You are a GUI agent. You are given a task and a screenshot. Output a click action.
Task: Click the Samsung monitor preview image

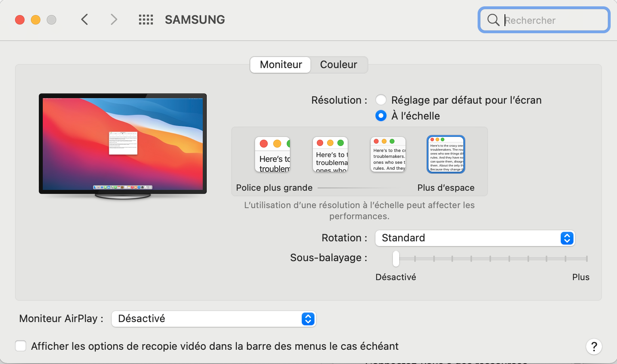123,146
